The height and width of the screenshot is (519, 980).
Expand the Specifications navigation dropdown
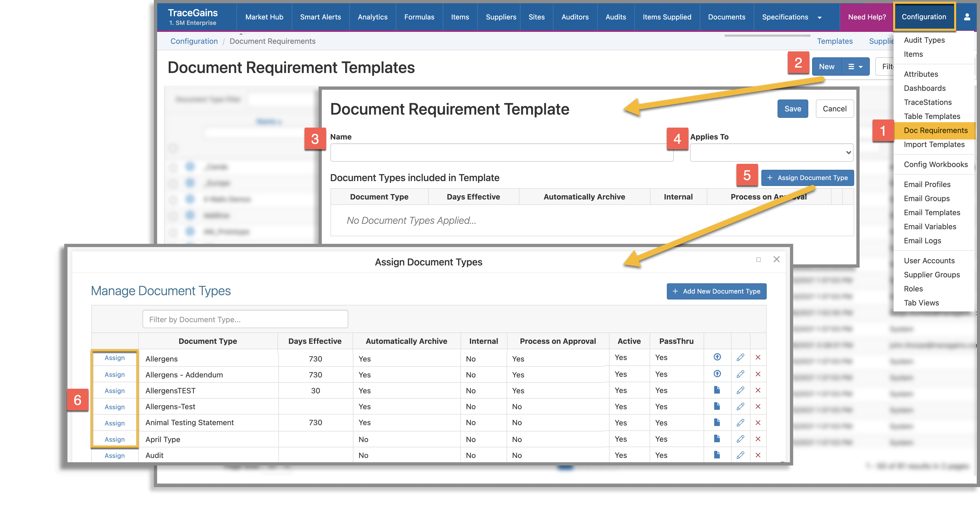819,17
